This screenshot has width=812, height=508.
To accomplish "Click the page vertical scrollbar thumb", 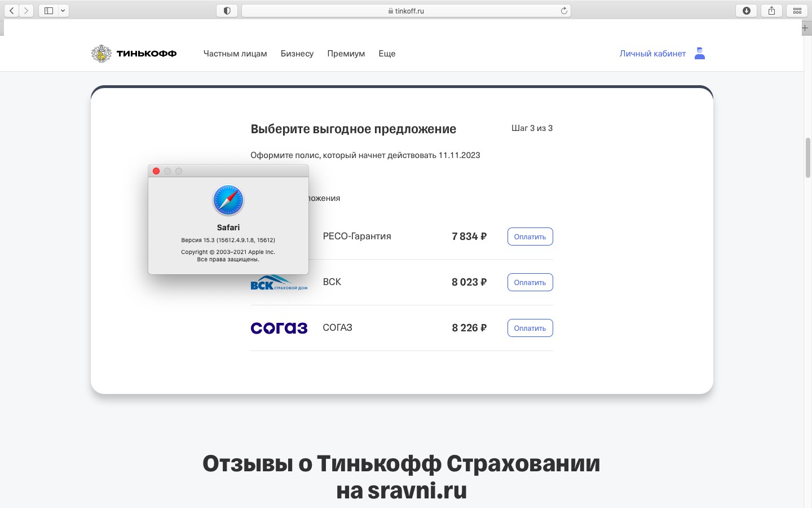I will pyautogui.click(x=807, y=157).
